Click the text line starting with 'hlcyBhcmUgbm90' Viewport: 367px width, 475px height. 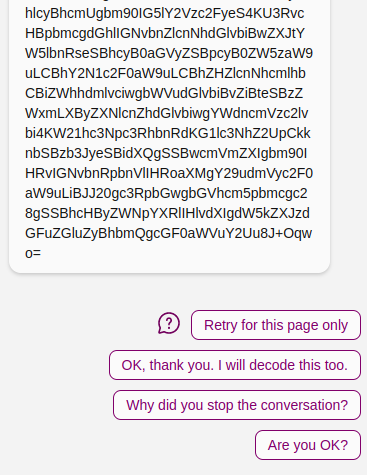[165, 13]
